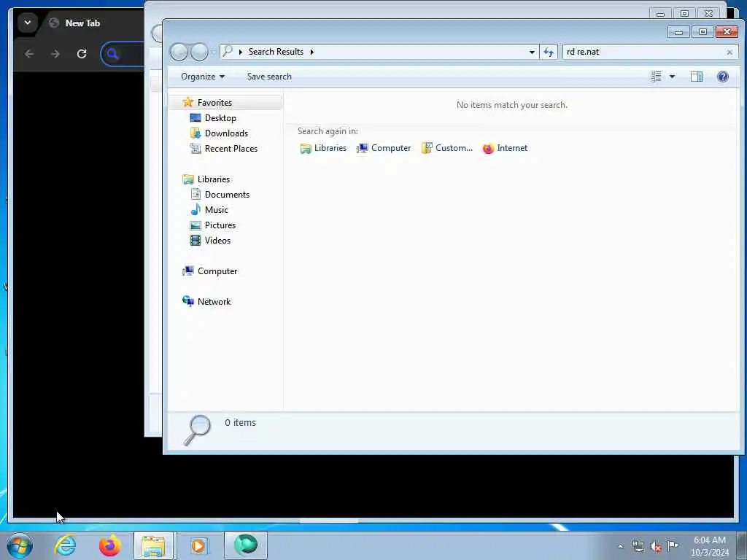Viewport: 747px width, 560px height.
Task: Reload the browser's New Tab page
Action: click(x=82, y=54)
